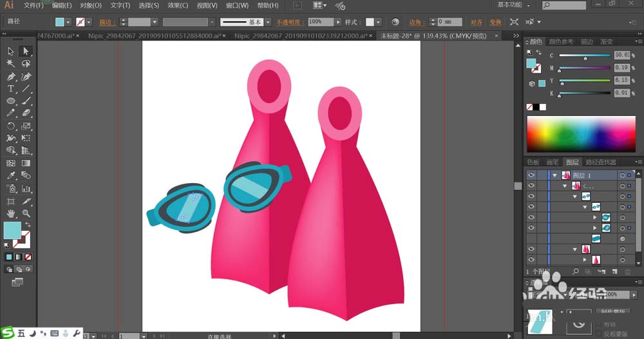Image resolution: width=644 pixels, height=339 pixels.
Task: Enable the 剪切 checkbox
Action: tap(600, 324)
